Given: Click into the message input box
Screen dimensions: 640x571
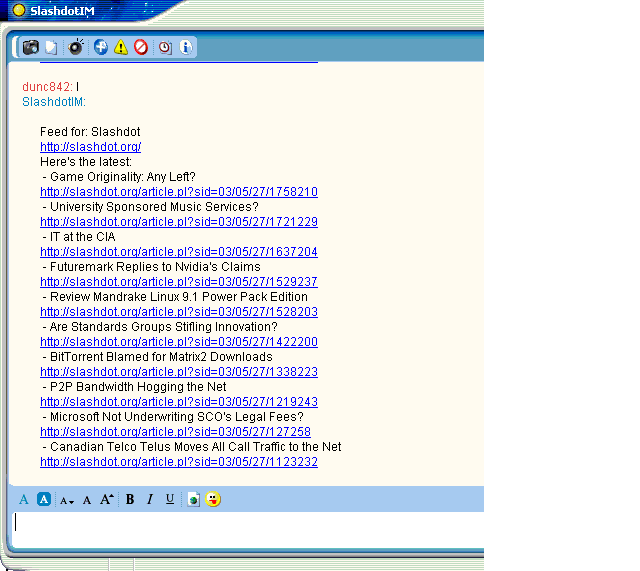Looking at the screenshot, I should [x=247, y=529].
